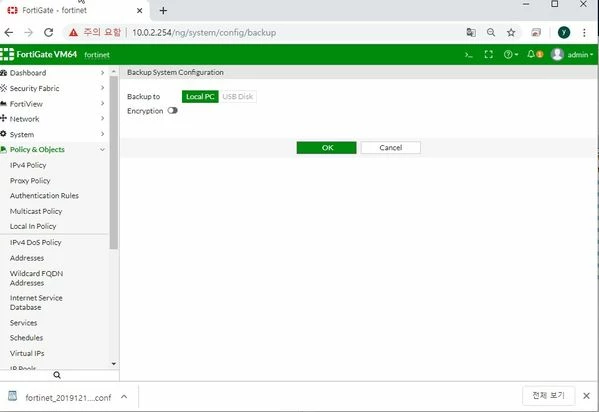The image size is (599, 412).
Task: Select USB Disk as backup target
Action: (x=238, y=97)
